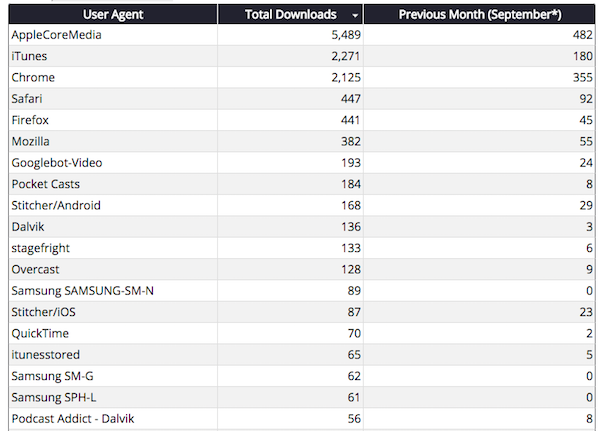Select the QuickTime row

pos(39,333)
